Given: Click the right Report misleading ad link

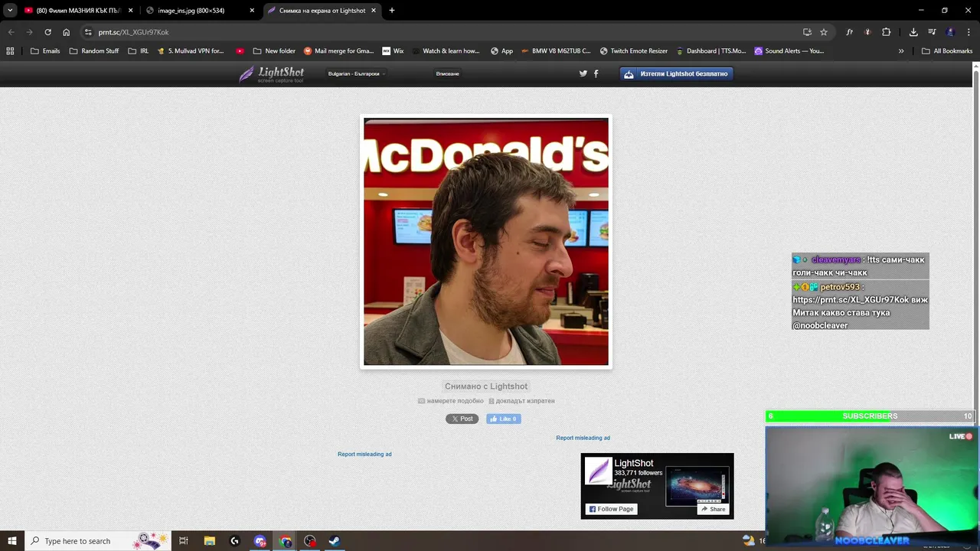Looking at the screenshot, I should click(x=583, y=438).
